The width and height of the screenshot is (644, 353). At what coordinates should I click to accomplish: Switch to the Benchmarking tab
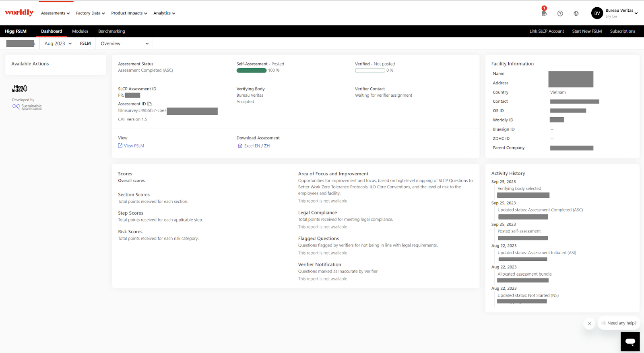pos(111,31)
